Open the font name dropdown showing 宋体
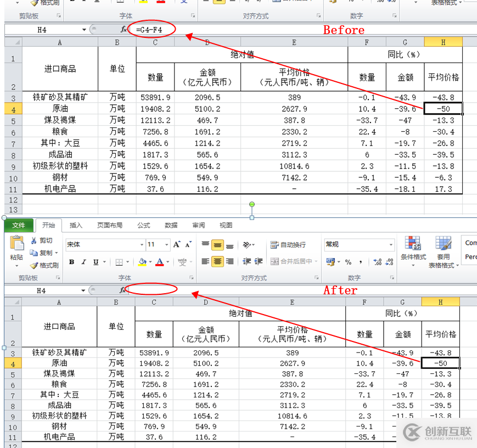Image resolution: width=477 pixels, height=448 pixels. point(142,244)
